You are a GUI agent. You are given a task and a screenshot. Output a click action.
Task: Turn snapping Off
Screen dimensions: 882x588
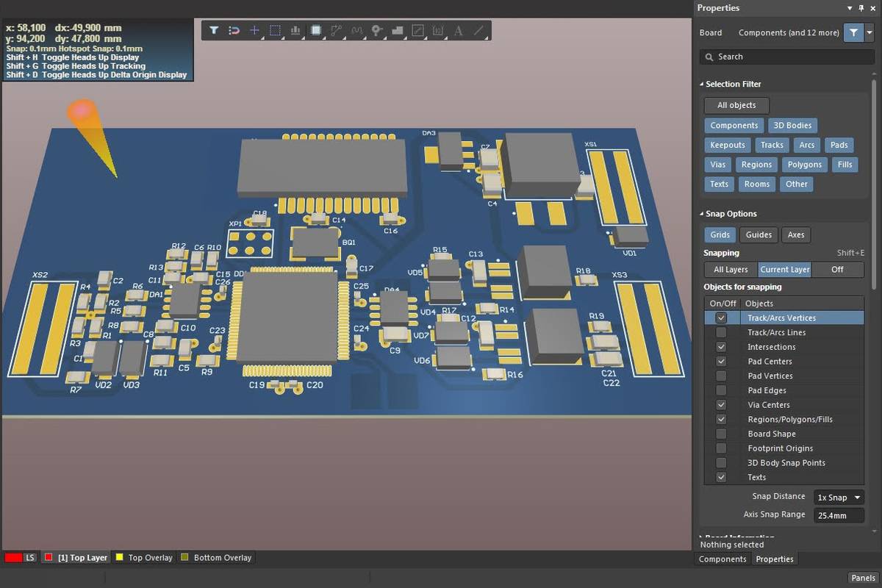(x=837, y=270)
